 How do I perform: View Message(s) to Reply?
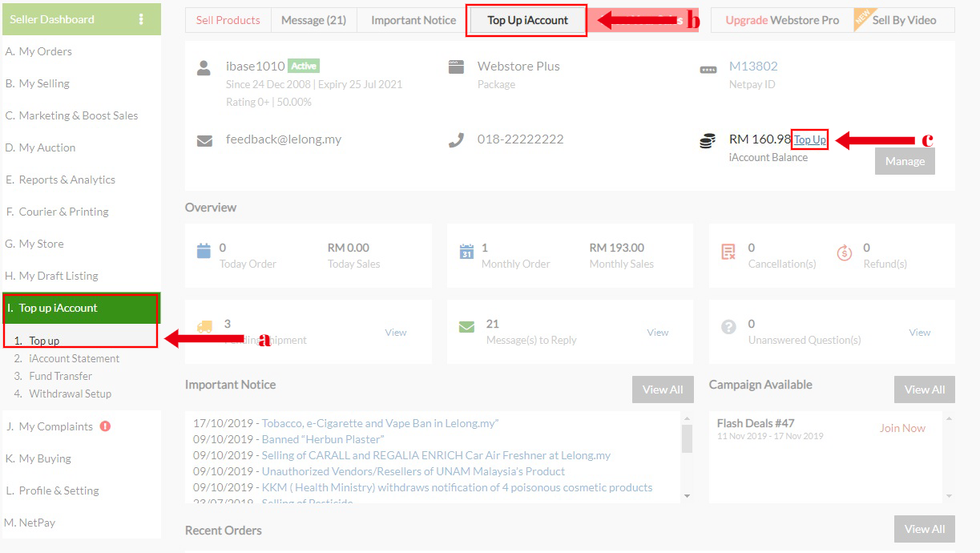(x=658, y=332)
